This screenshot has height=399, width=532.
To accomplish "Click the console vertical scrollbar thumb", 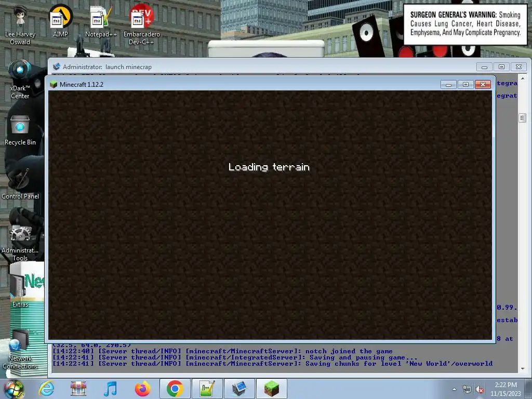I will [x=523, y=118].
